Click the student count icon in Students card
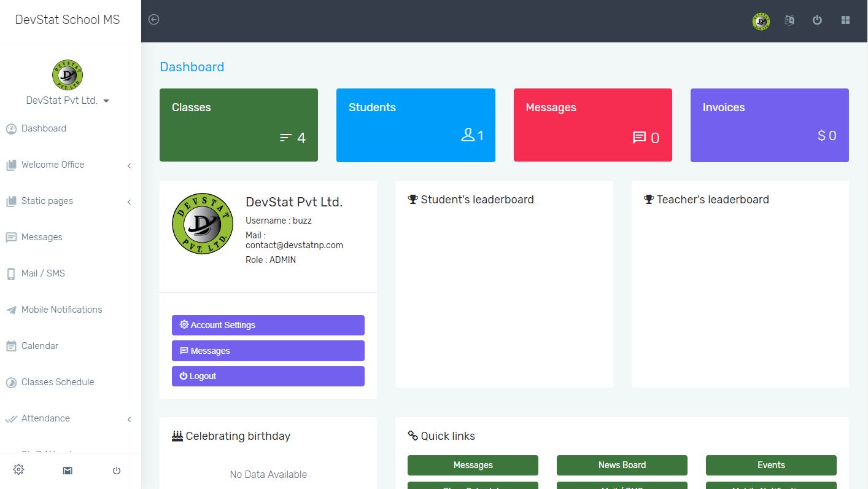868x489 pixels. click(468, 135)
